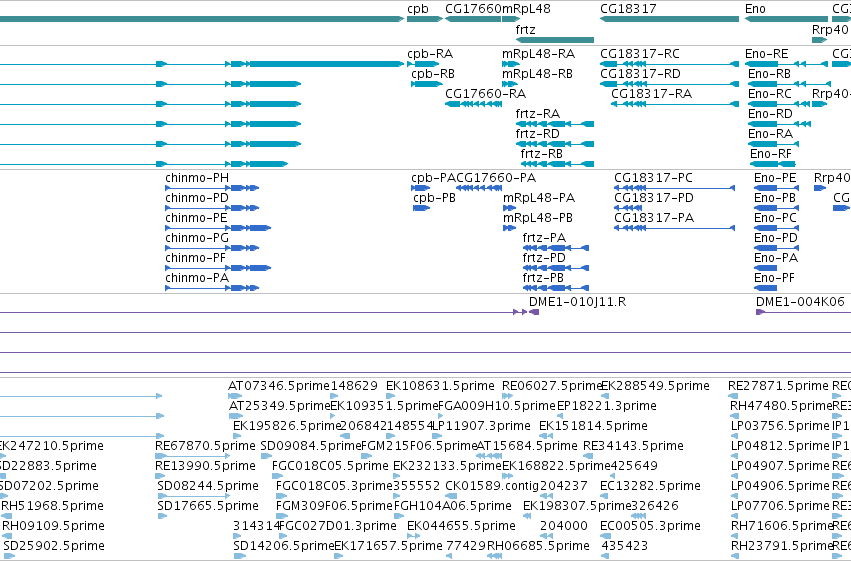
Task: Select the cpb gene bar
Action: coord(424,19)
